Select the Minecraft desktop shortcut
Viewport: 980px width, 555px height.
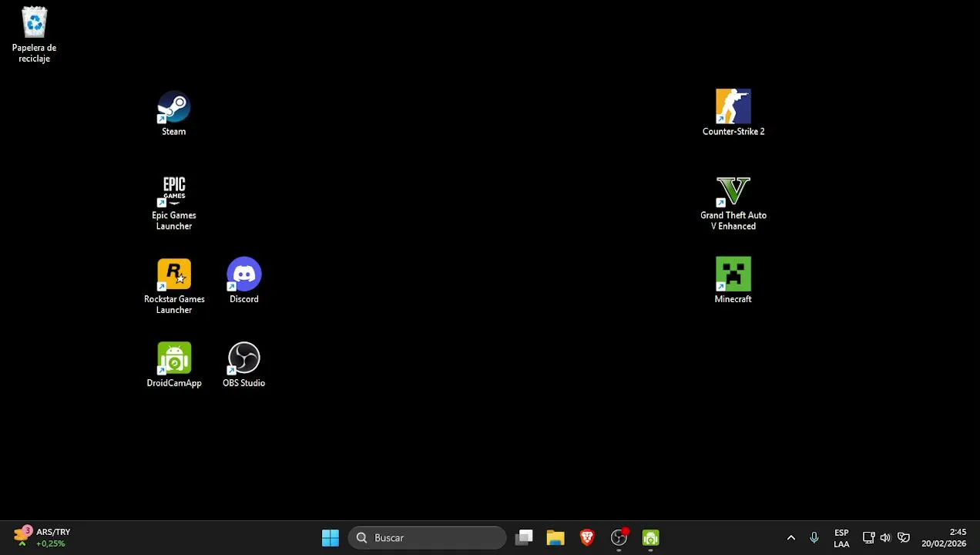tap(733, 281)
